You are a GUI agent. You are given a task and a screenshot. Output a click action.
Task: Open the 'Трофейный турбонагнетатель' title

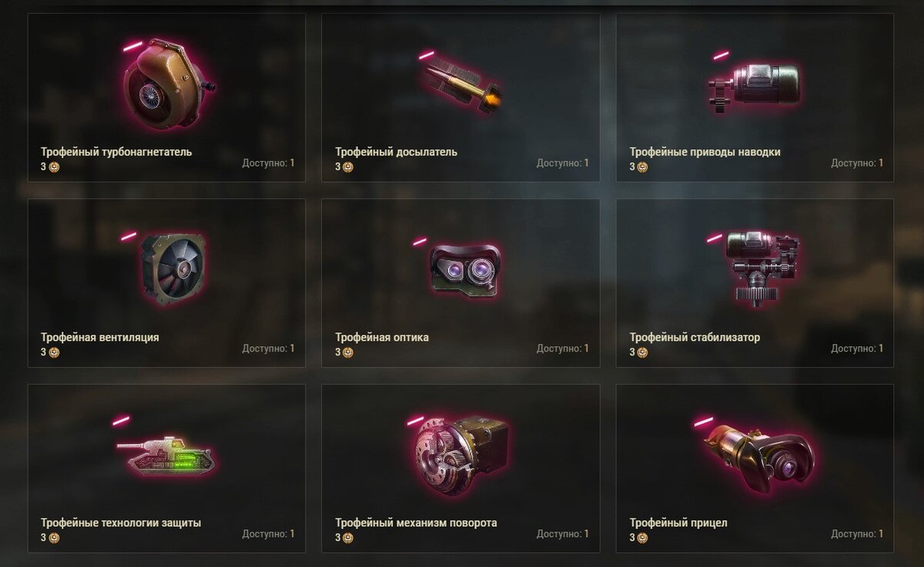(116, 152)
